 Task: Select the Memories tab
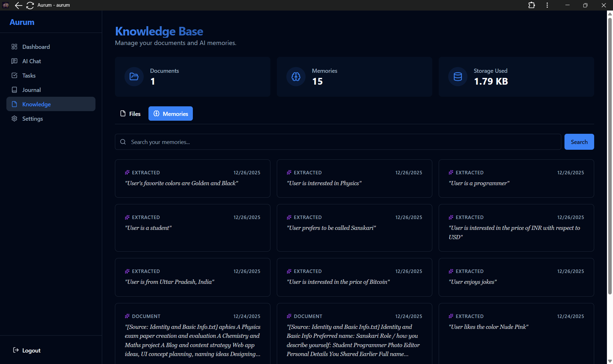(x=170, y=113)
